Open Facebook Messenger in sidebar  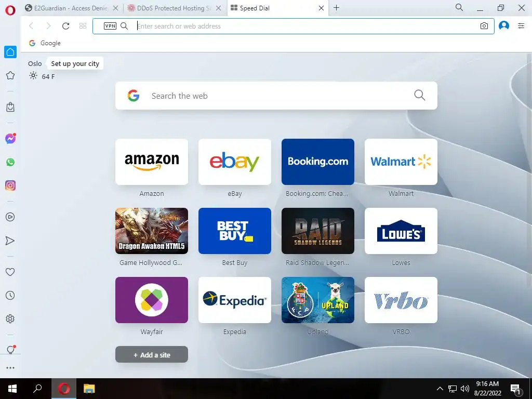pyautogui.click(x=10, y=138)
